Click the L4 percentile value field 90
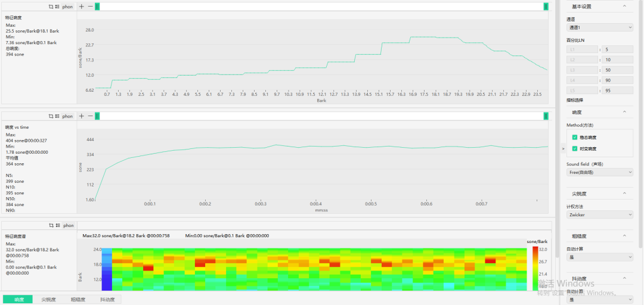The width and height of the screenshot is (644, 305). (x=617, y=80)
